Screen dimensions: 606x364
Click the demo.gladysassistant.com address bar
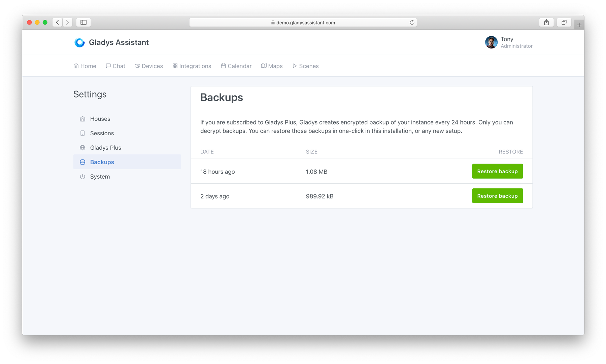click(x=303, y=23)
